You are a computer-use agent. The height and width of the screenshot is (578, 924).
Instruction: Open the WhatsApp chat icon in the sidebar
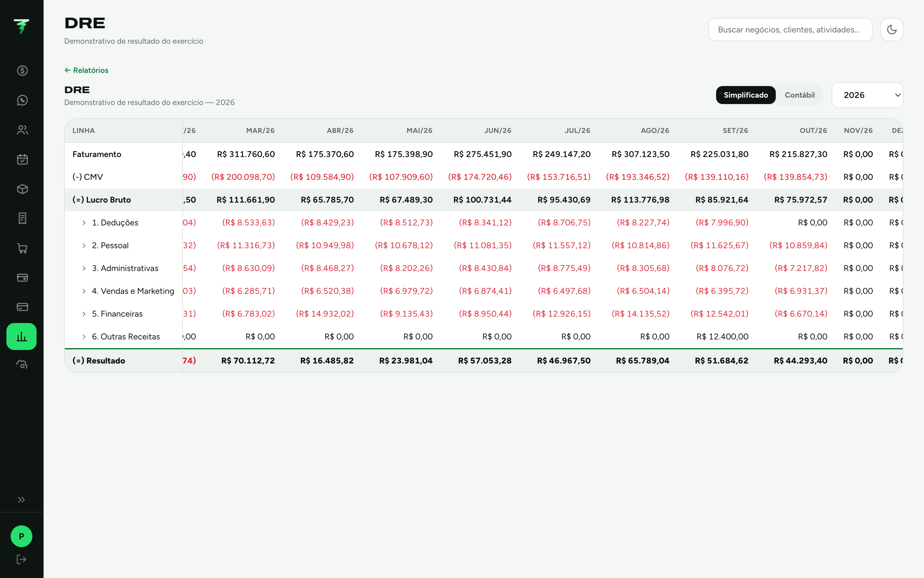pyautogui.click(x=22, y=100)
